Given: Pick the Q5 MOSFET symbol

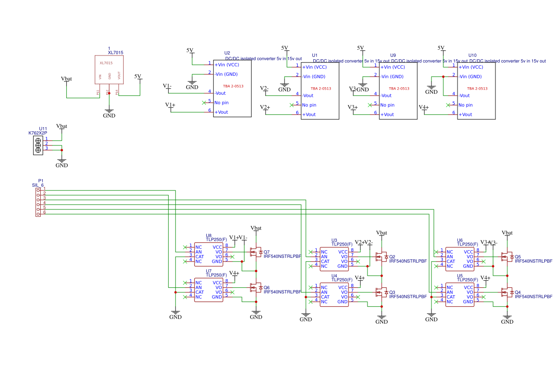Looking at the screenshot, I should [x=508, y=257].
